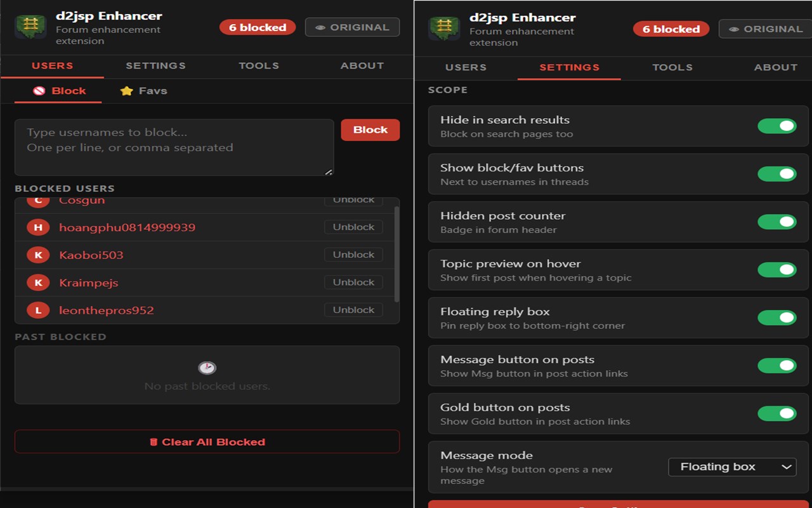The height and width of the screenshot is (508, 812).
Task: Click the K avatar beside Kaoboi503
Action: pos(38,255)
